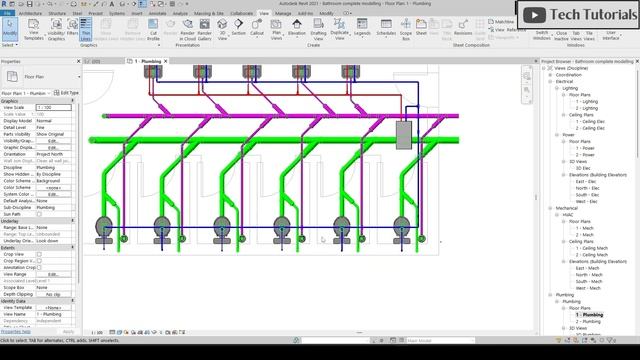Open the User Interface dropdown
This screenshot has width=640, height=360.
click(611, 35)
